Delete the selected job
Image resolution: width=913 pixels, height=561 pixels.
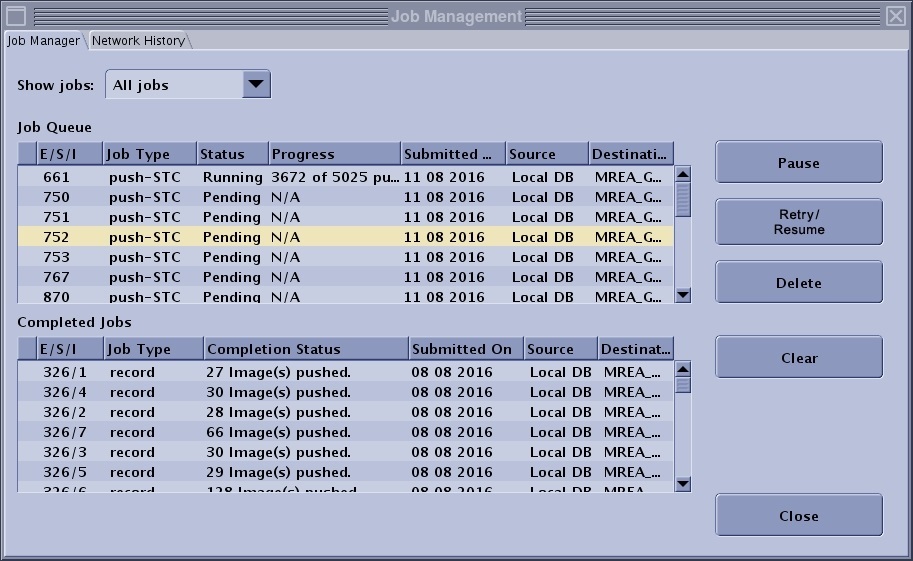coord(798,283)
